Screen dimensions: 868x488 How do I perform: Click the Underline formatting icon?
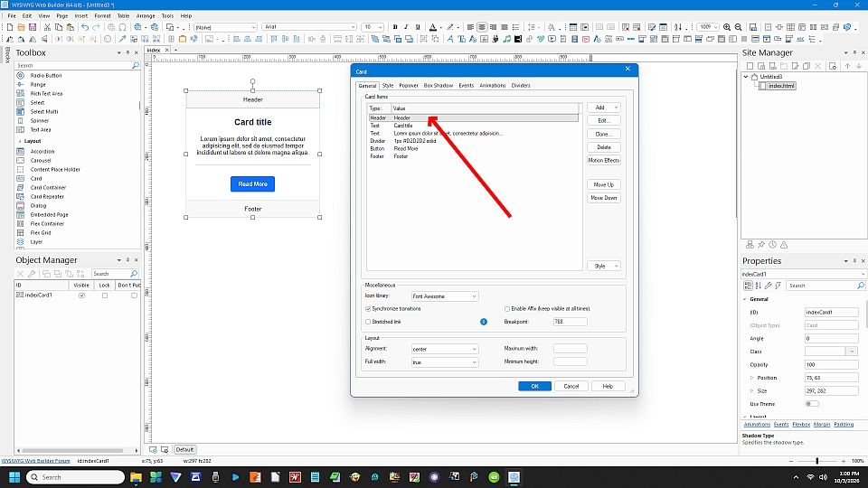(418, 27)
